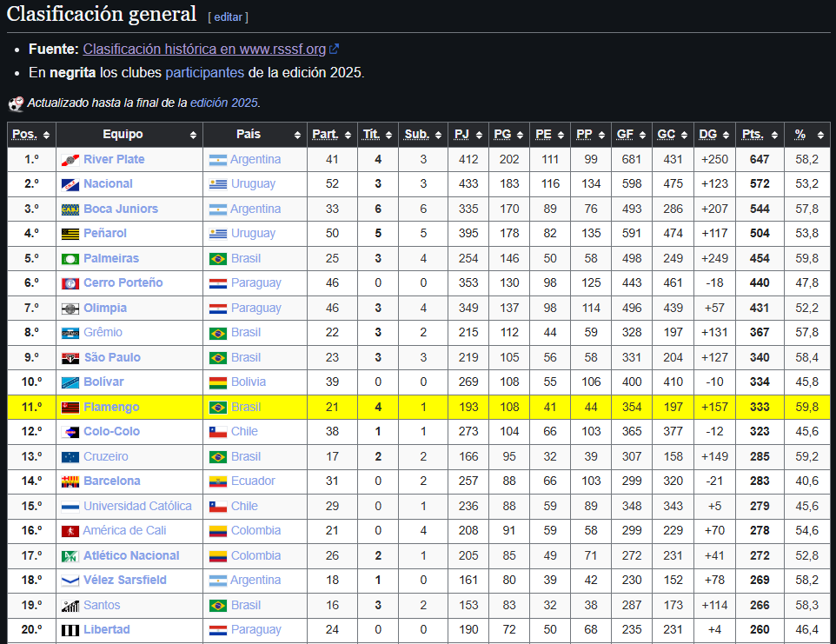Click the Cruzeiro crest icon

[x=70, y=457]
